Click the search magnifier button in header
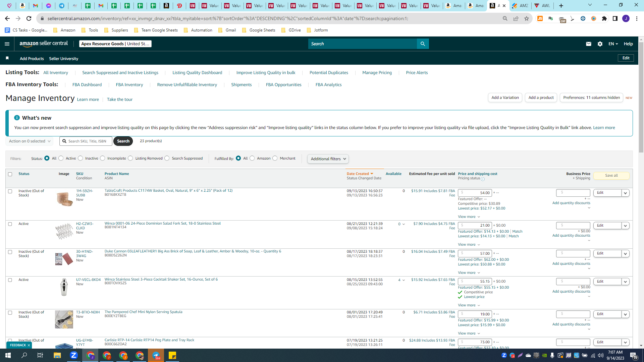Image resolution: width=644 pixels, height=362 pixels. pos(423,44)
